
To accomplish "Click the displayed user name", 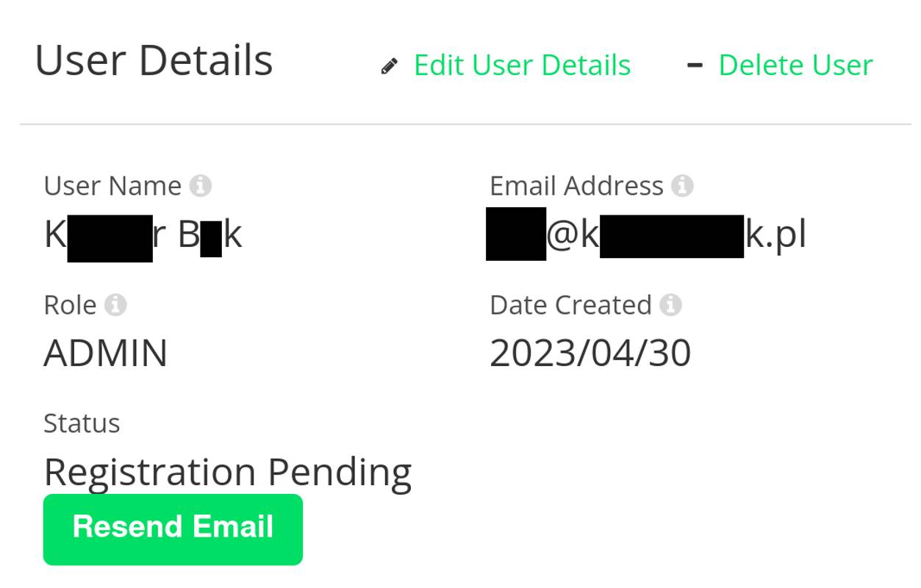I will (x=143, y=234).
